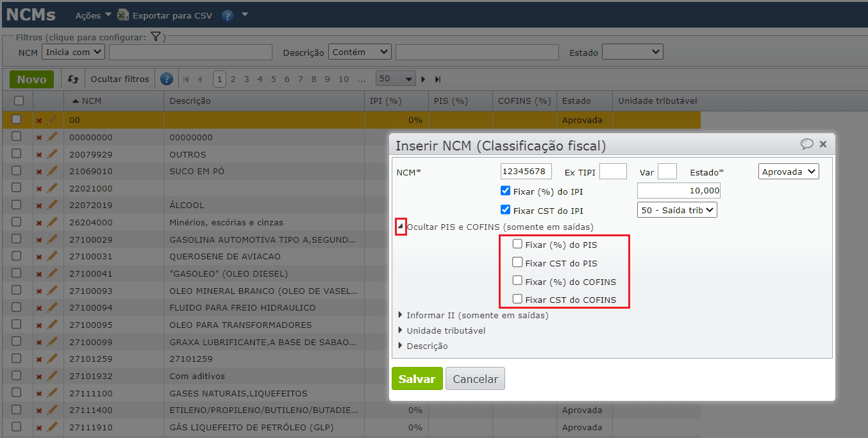
Task: Go to next page arrow
Action: point(423,79)
